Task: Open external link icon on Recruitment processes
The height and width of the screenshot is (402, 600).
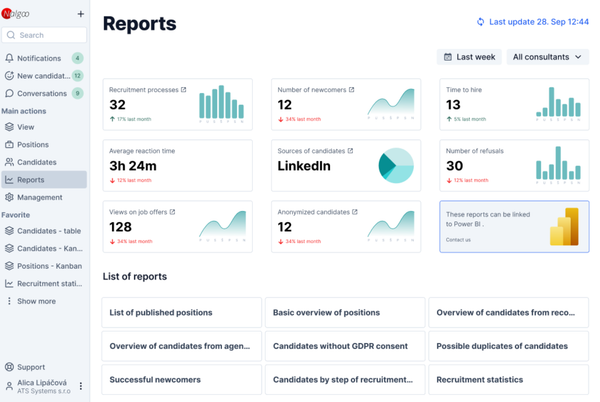Action: coord(183,90)
